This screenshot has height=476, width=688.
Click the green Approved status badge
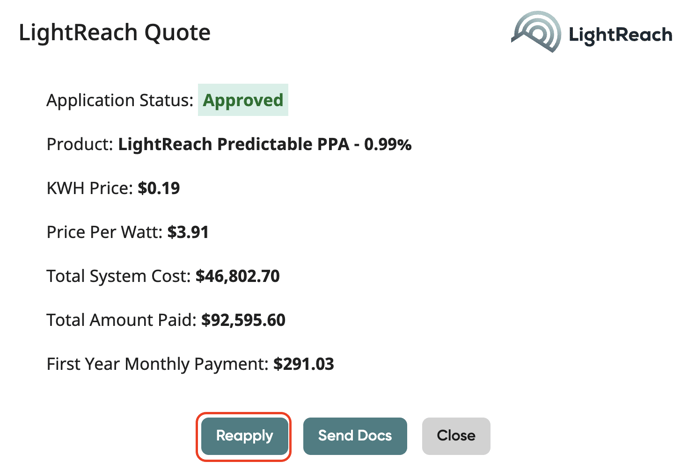pos(243,100)
